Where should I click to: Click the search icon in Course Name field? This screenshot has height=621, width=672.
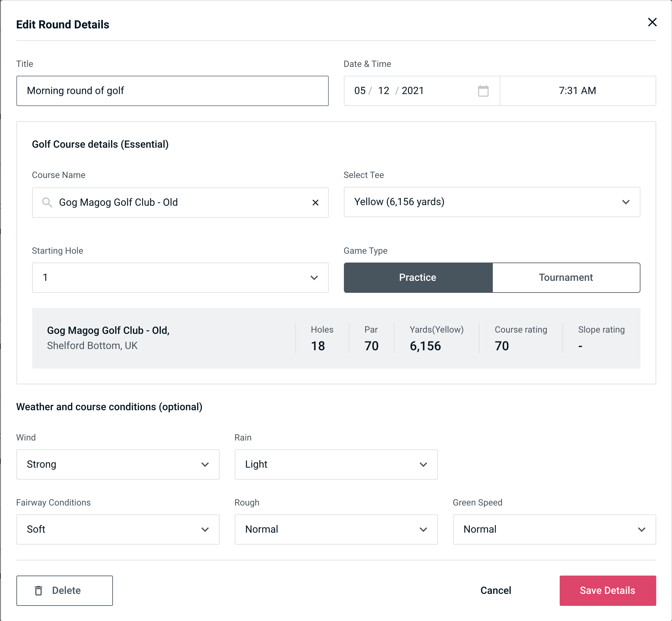47,202
